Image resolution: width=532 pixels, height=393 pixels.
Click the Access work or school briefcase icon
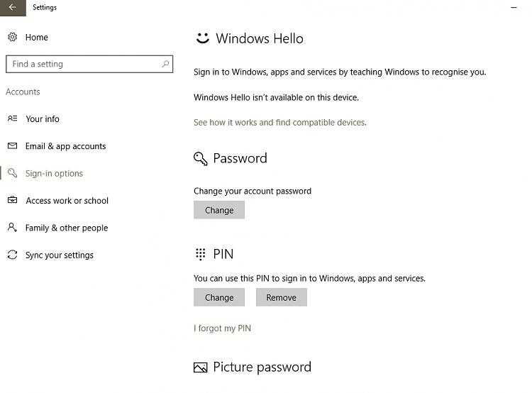[x=13, y=200]
